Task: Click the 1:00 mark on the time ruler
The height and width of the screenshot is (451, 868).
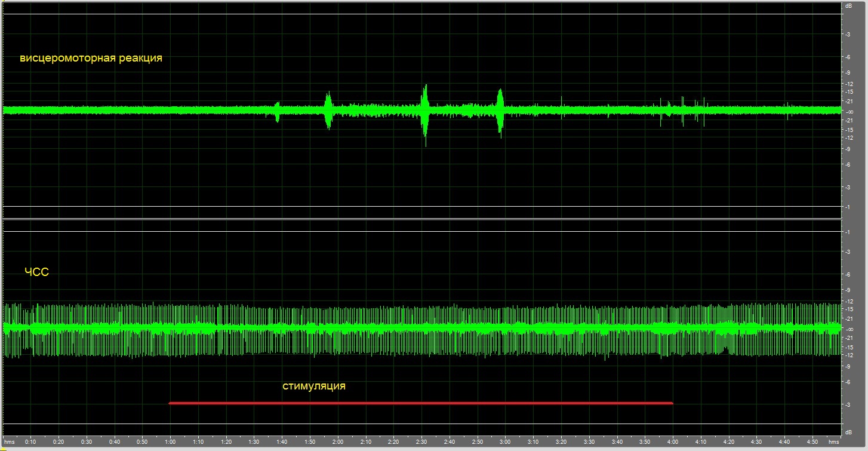Action: coord(170,442)
